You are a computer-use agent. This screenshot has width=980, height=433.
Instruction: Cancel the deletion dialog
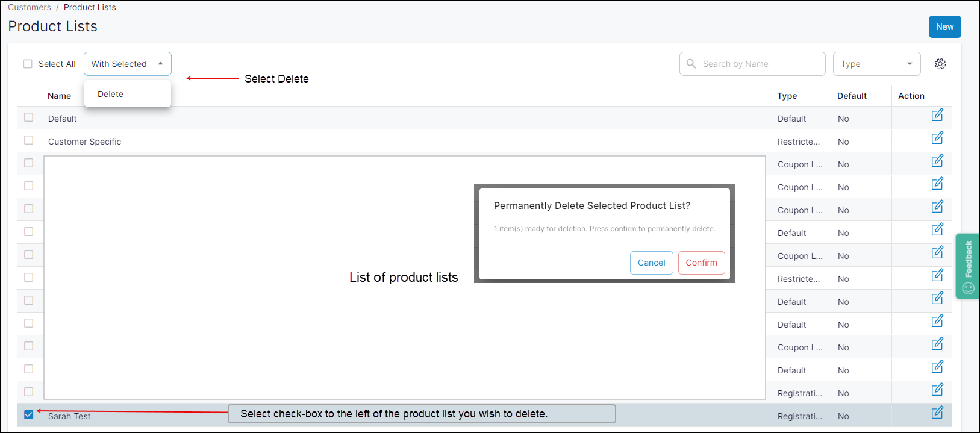click(x=651, y=263)
